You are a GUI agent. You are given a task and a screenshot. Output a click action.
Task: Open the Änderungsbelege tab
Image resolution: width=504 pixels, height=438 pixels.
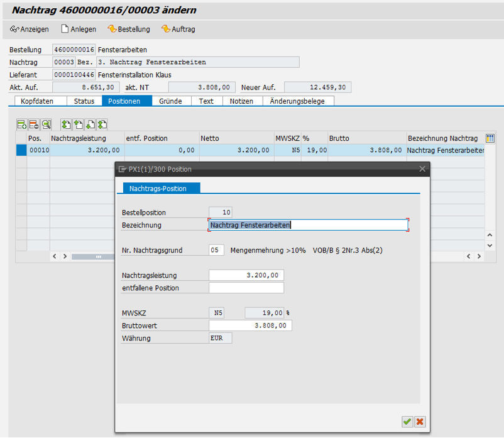[x=299, y=101]
